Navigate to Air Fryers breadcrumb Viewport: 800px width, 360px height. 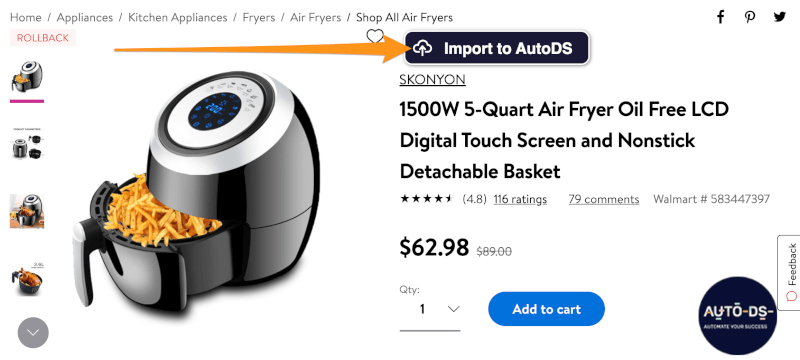[315, 17]
